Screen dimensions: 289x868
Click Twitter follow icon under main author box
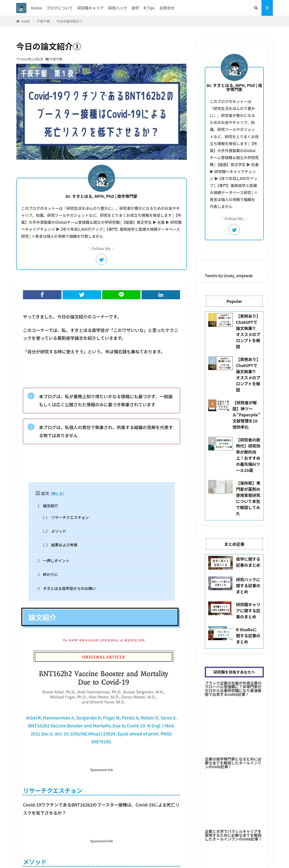pos(101,259)
